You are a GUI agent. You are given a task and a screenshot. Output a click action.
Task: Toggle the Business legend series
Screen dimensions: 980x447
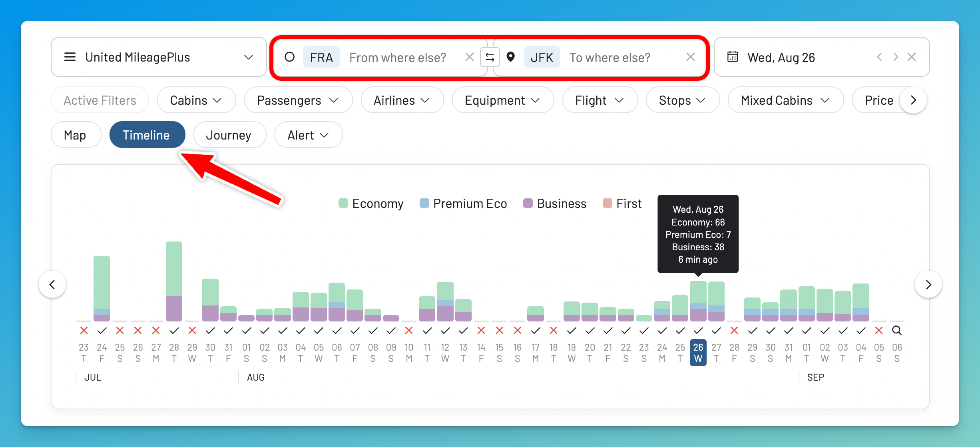click(555, 204)
